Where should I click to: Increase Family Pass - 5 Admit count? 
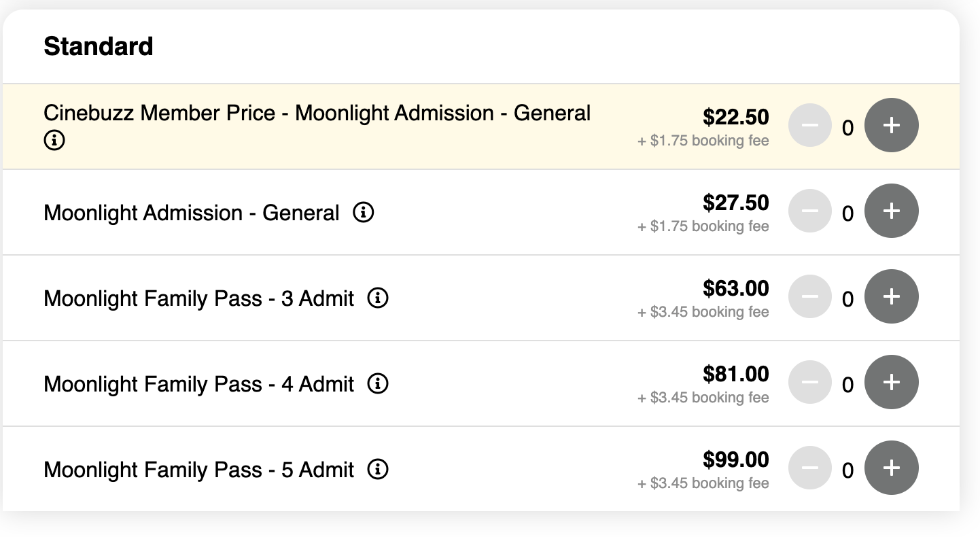[x=891, y=468]
